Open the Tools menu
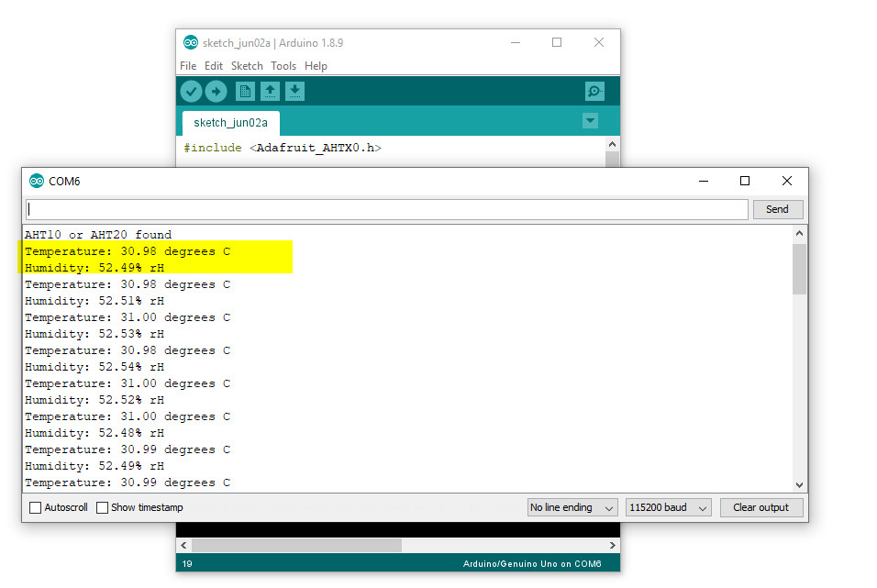Image resolution: width=877 pixels, height=588 pixels. [x=283, y=66]
